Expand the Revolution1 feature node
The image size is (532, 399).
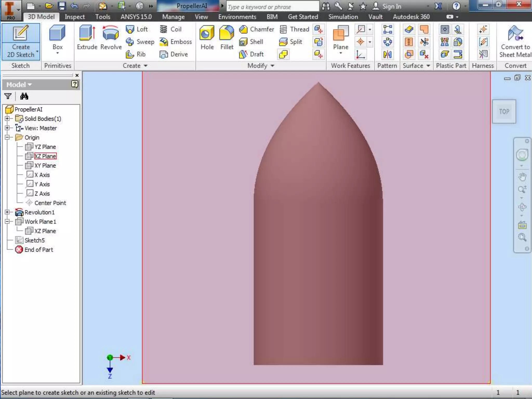(x=7, y=212)
